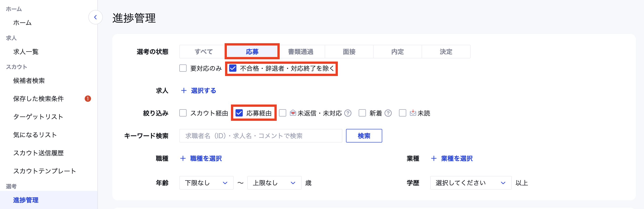Click the plus icon beside 業種を選択
644x209 pixels.
(x=433, y=158)
